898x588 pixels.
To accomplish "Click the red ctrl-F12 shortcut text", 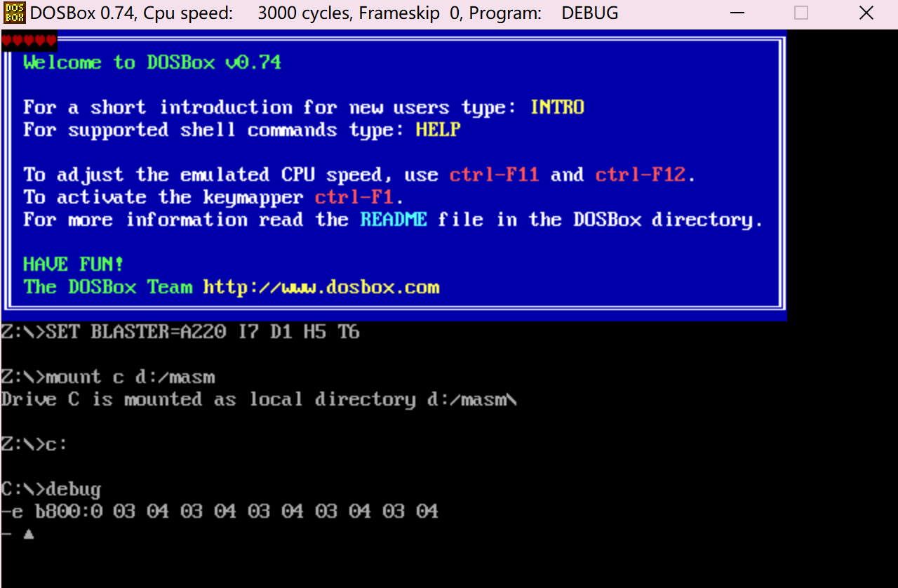I will pos(641,175).
